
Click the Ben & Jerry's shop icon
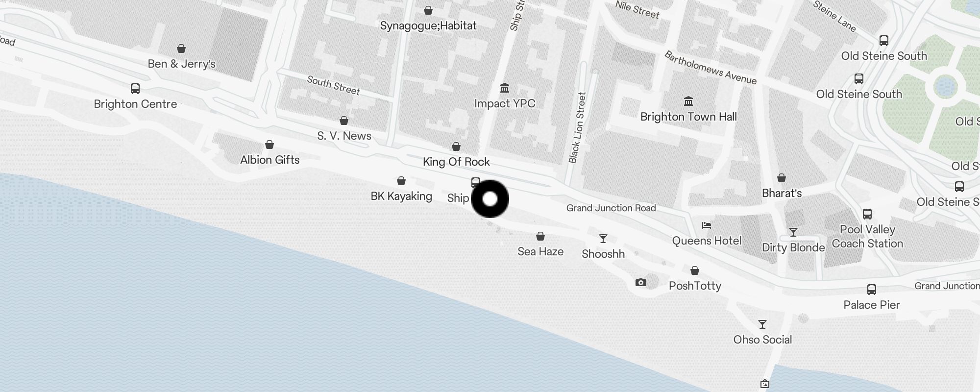(x=181, y=49)
